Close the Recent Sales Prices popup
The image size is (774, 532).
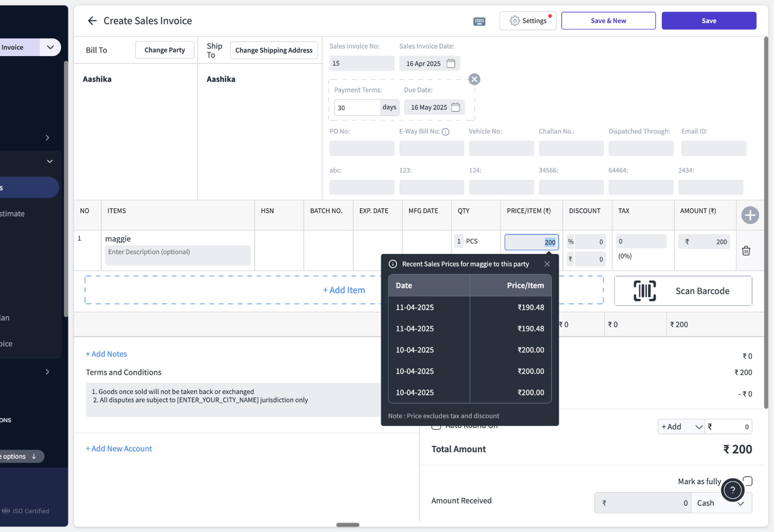pyautogui.click(x=547, y=264)
